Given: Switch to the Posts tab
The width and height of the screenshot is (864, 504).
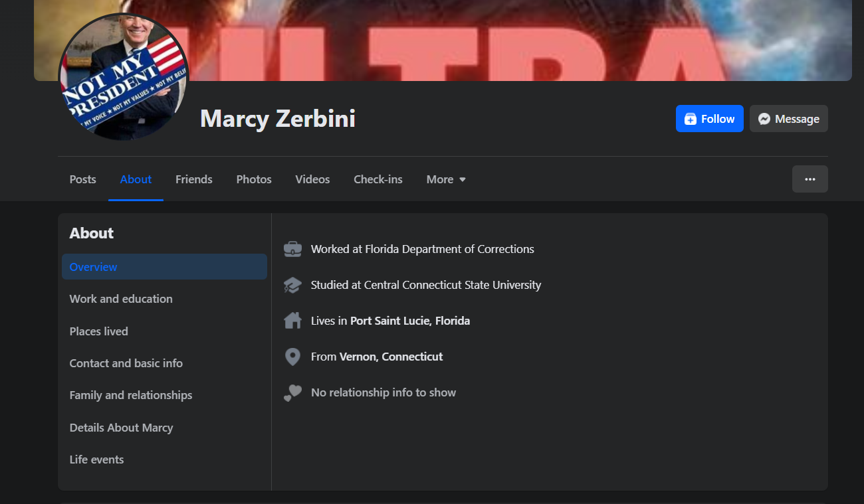Looking at the screenshot, I should [83, 179].
